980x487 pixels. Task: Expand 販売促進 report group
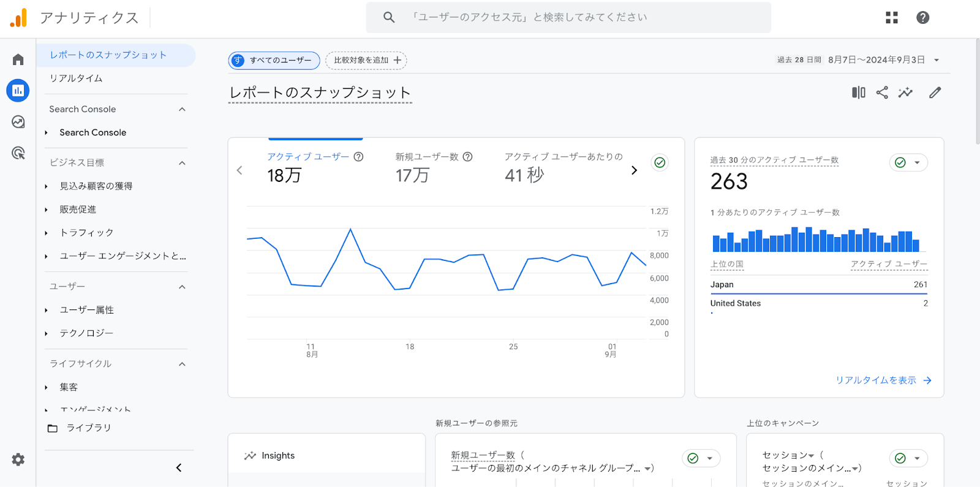46,210
